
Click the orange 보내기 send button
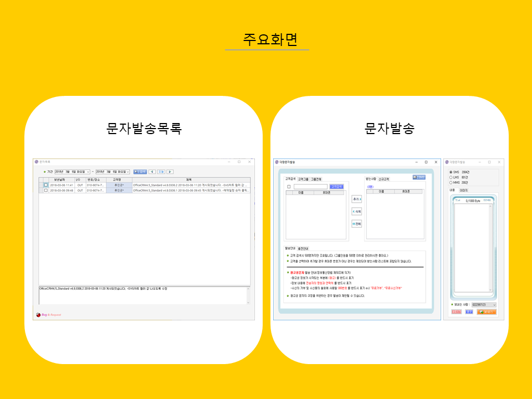point(487,312)
